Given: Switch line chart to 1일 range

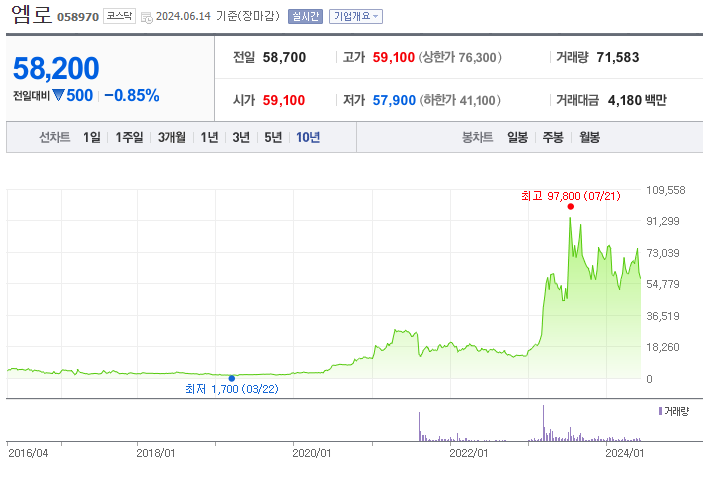Looking at the screenshot, I should [x=92, y=137].
